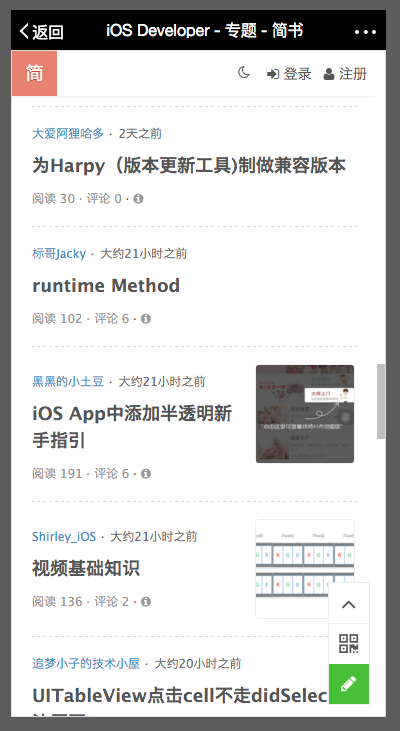Open author 追梦小子的技术小屋's profile
400x731 pixels.
click(86, 663)
